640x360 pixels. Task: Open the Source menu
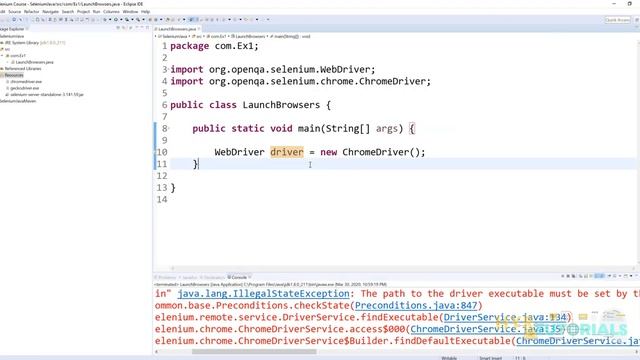(x=14, y=11)
